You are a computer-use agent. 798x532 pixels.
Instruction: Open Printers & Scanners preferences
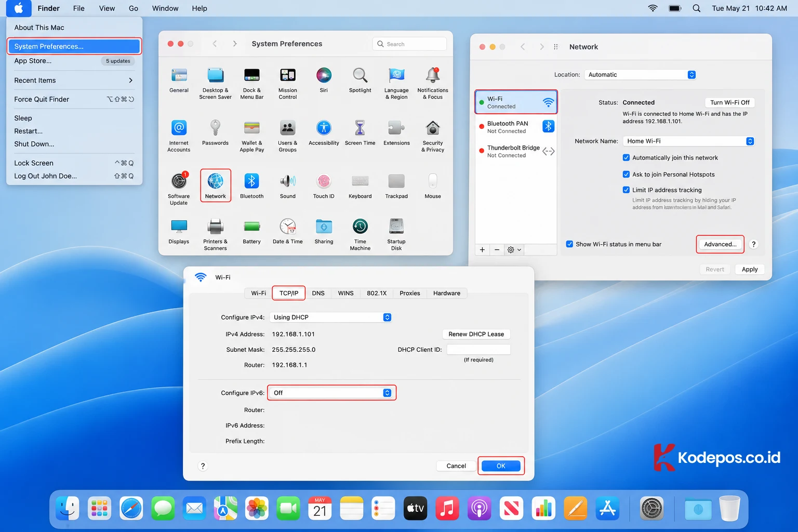(x=215, y=234)
